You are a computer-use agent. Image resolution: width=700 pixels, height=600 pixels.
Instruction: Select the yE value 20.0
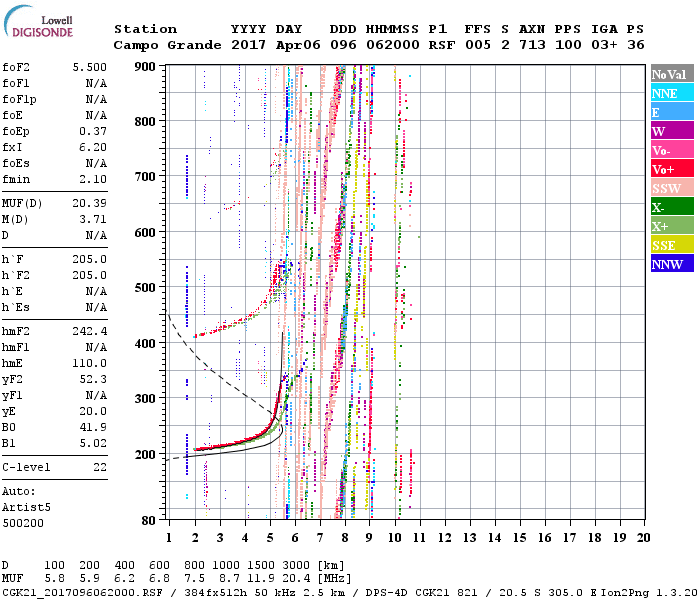(x=93, y=412)
